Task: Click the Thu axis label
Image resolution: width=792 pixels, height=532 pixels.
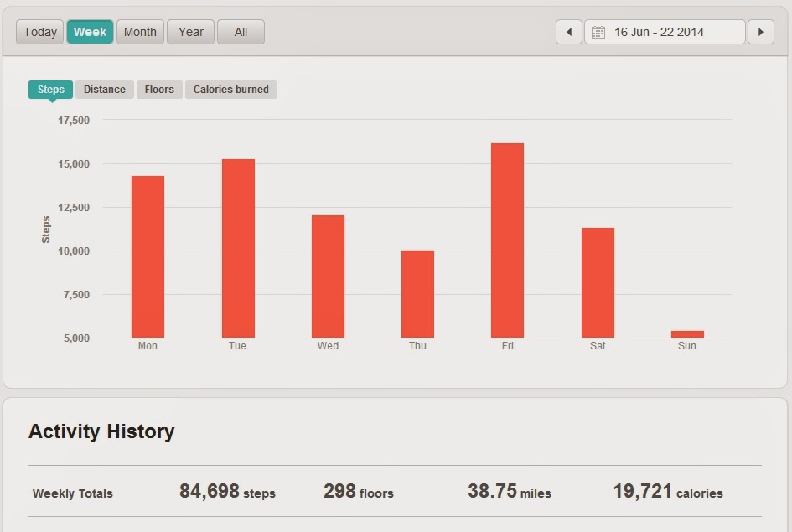Action: [x=417, y=346]
